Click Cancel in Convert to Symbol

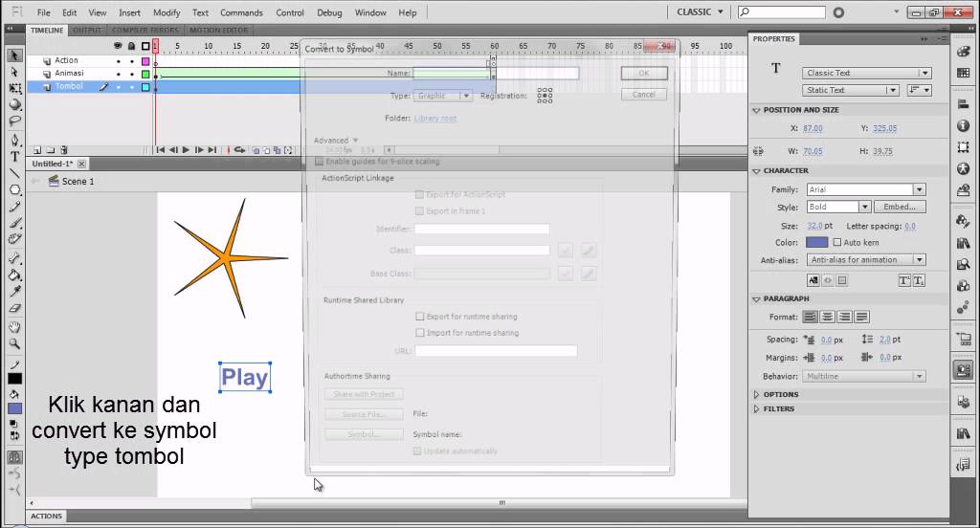pyautogui.click(x=644, y=95)
